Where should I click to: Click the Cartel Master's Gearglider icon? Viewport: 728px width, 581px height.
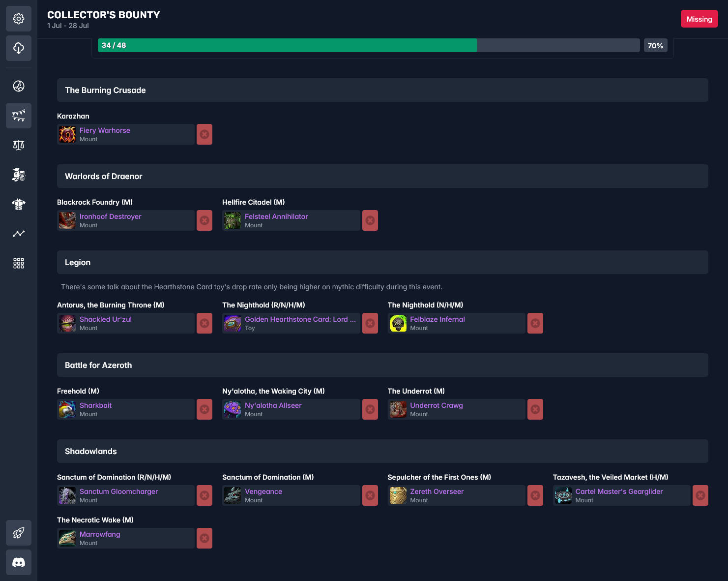click(x=563, y=495)
